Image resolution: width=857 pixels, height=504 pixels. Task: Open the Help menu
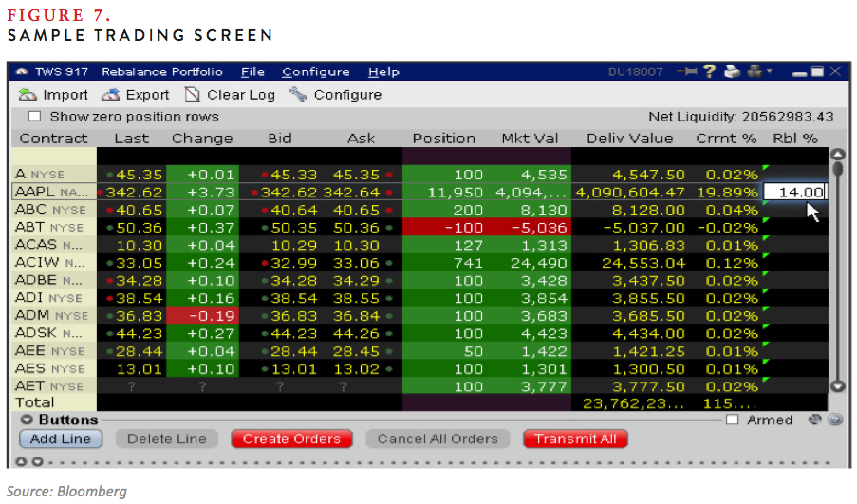383,71
